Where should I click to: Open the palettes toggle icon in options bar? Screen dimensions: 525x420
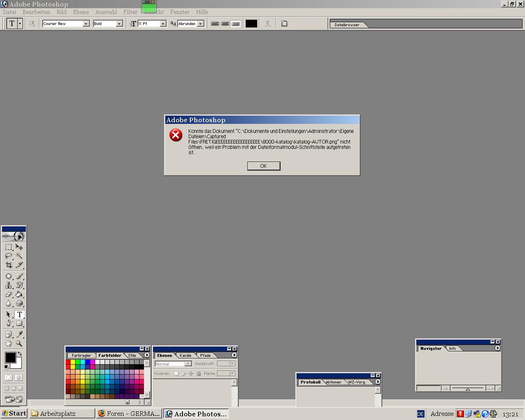coord(284,24)
